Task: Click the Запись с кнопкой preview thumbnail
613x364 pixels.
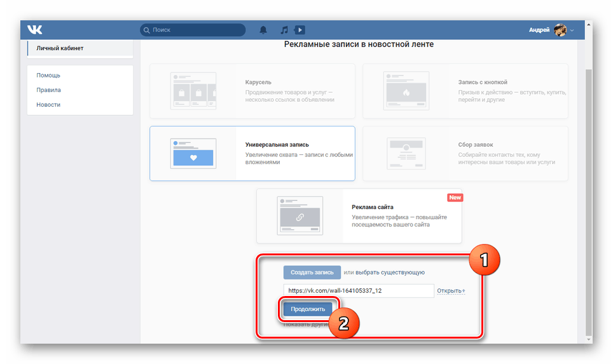Action: pyautogui.click(x=406, y=91)
